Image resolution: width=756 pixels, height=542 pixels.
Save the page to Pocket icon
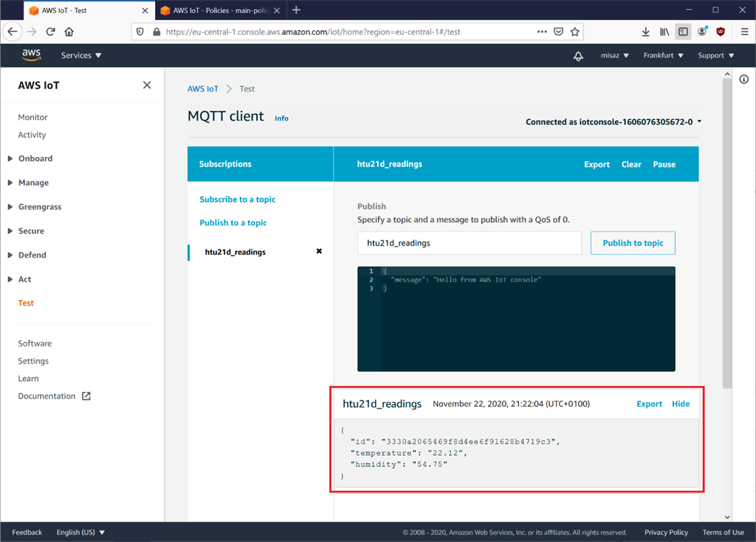[558, 32]
